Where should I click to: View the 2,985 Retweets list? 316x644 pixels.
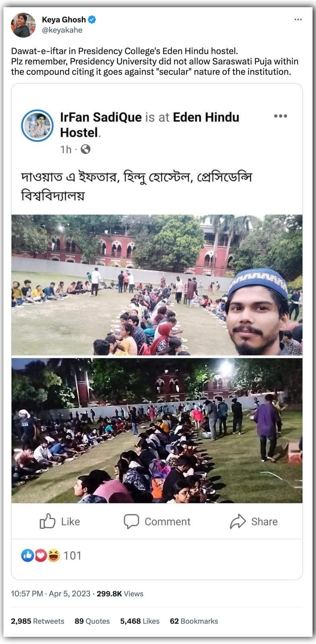(37, 621)
